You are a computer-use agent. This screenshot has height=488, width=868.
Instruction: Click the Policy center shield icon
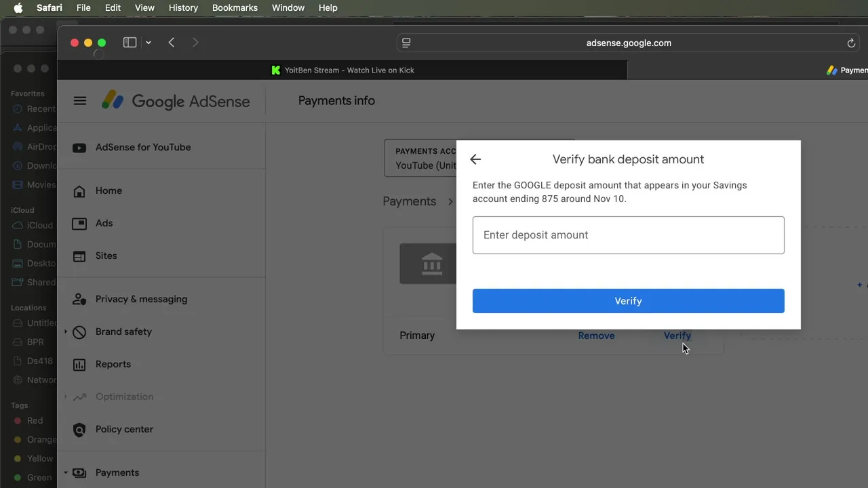pyautogui.click(x=79, y=430)
